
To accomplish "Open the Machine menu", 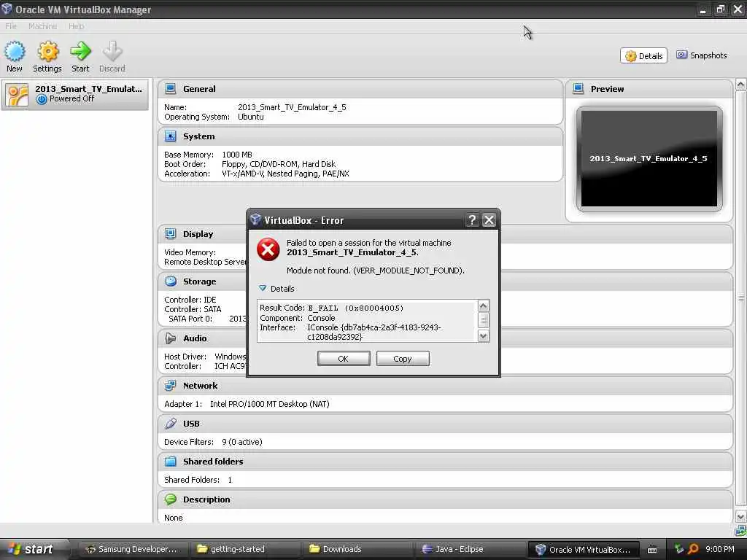I will (42, 26).
